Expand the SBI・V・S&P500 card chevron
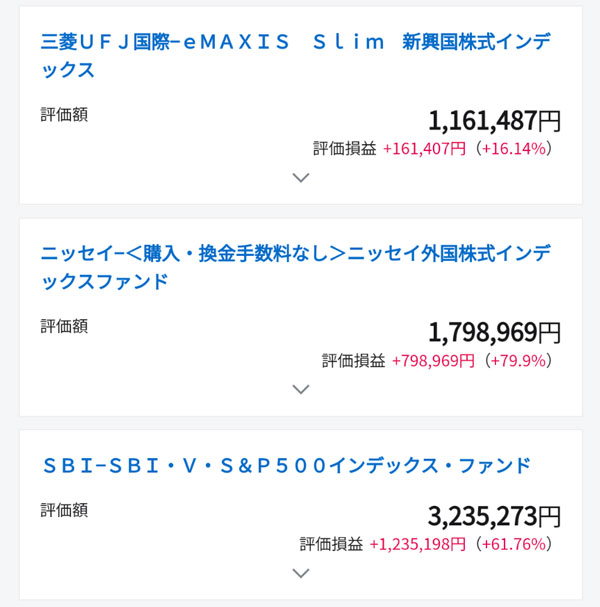 [x=300, y=573]
